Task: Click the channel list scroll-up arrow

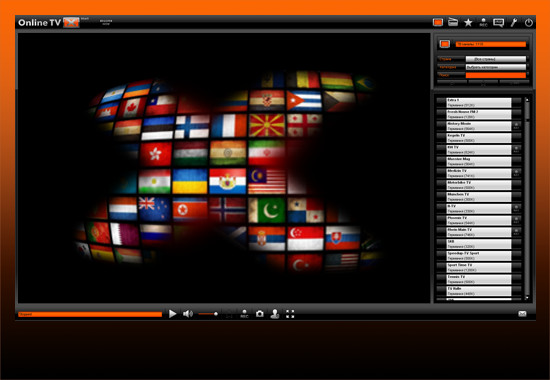Action: click(527, 100)
